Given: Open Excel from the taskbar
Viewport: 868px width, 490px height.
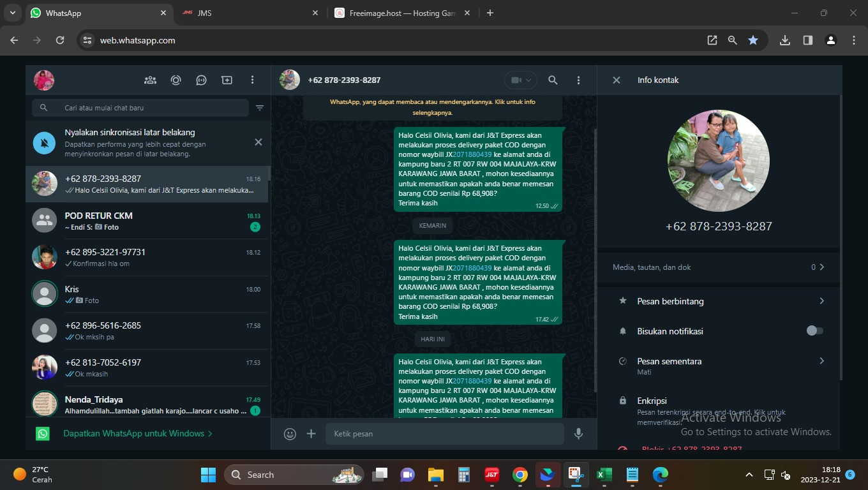Looking at the screenshot, I should click(604, 475).
